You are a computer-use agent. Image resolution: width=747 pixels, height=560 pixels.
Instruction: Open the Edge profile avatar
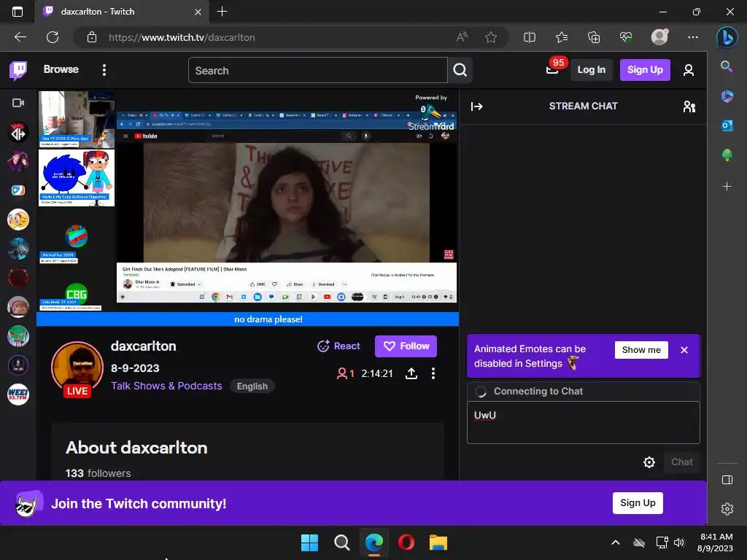(659, 37)
